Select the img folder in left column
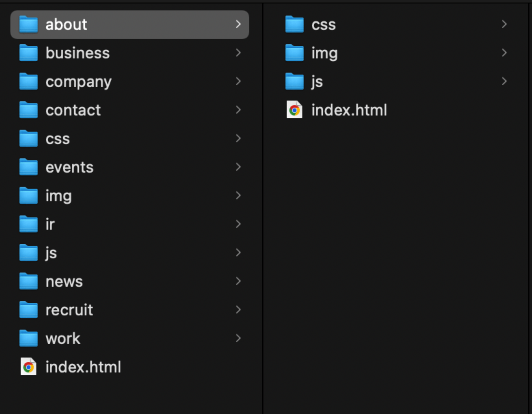Viewport: 532px width, 414px height. (x=130, y=196)
